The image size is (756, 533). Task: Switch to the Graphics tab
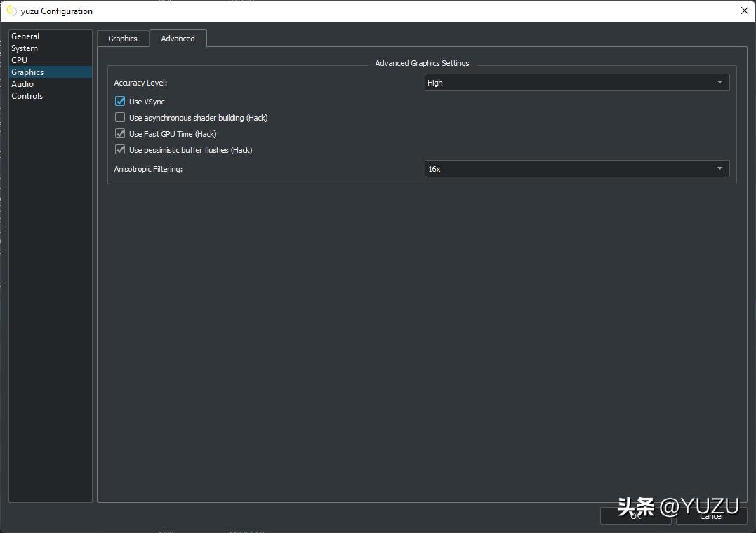pyautogui.click(x=123, y=39)
